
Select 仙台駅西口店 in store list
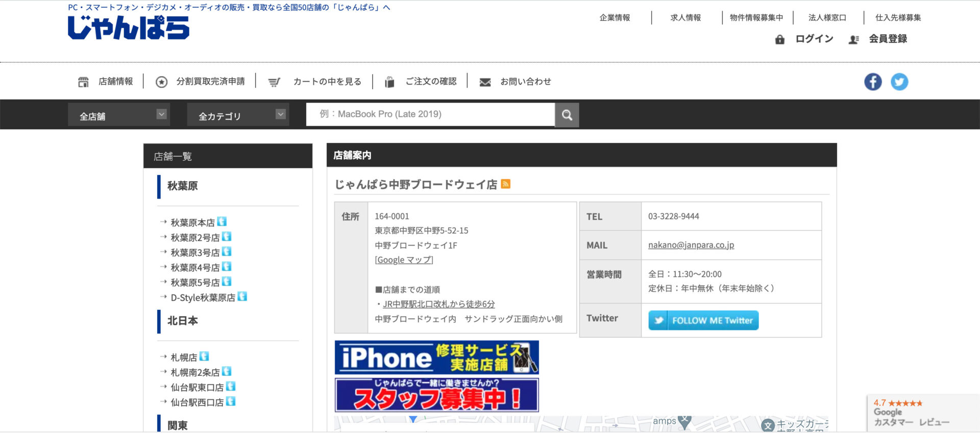tap(197, 402)
